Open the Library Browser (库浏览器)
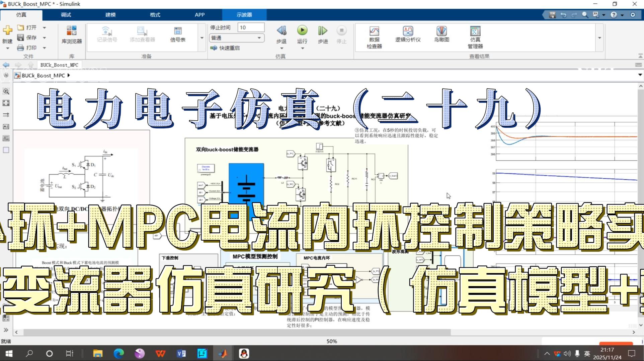This screenshot has height=361, width=644. (72, 32)
